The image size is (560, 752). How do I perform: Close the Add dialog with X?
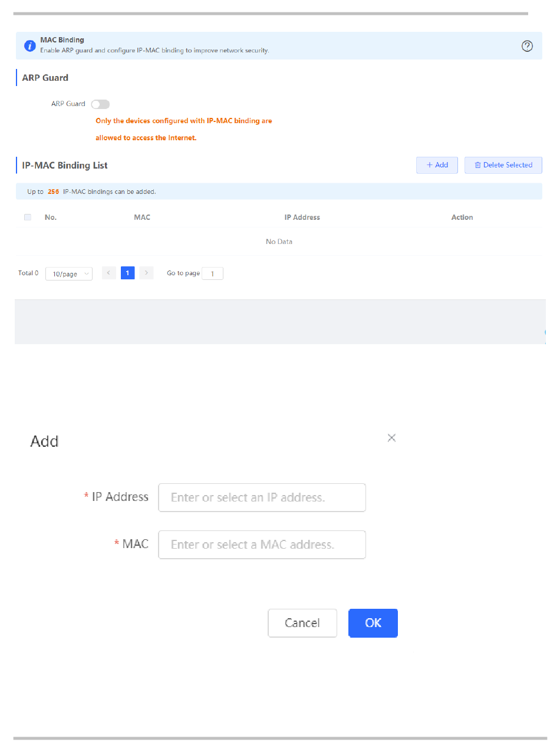pyautogui.click(x=391, y=438)
